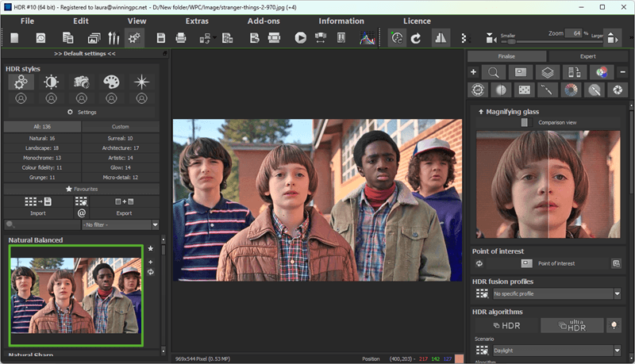Open the File menu
Image resolution: width=635 pixels, height=364 pixels.
tap(27, 21)
